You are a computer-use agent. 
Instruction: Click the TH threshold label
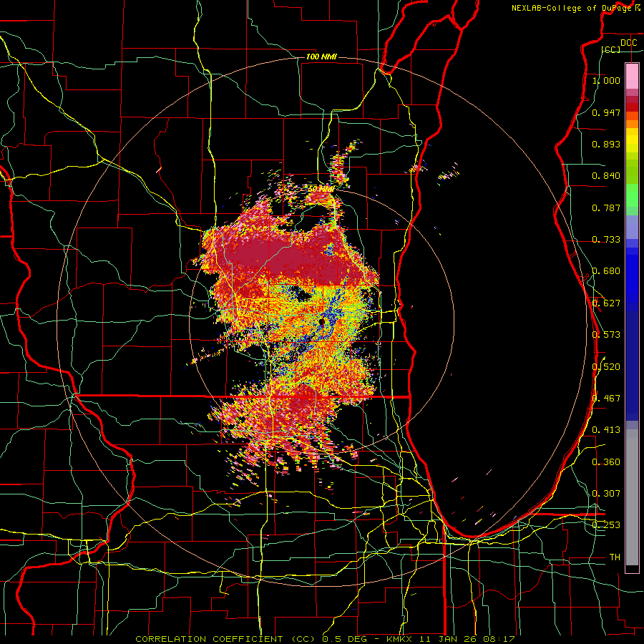615,557
